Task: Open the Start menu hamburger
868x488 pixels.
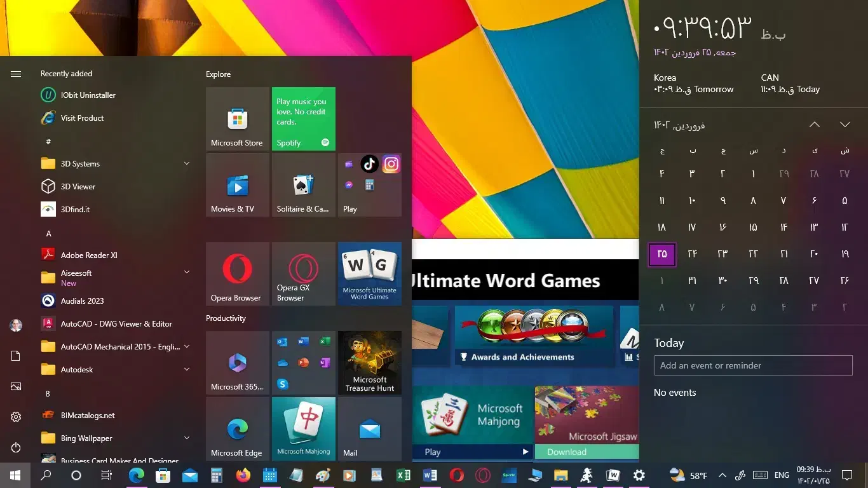Action: 16,73
